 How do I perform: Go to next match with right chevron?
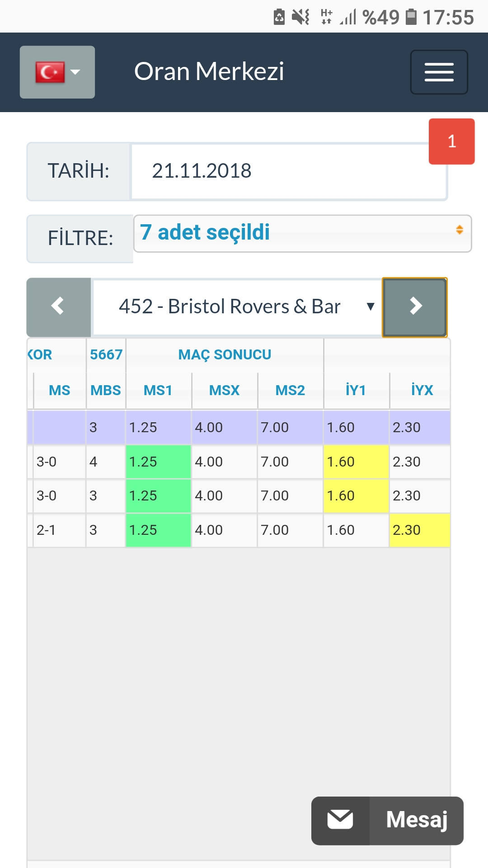tap(415, 307)
